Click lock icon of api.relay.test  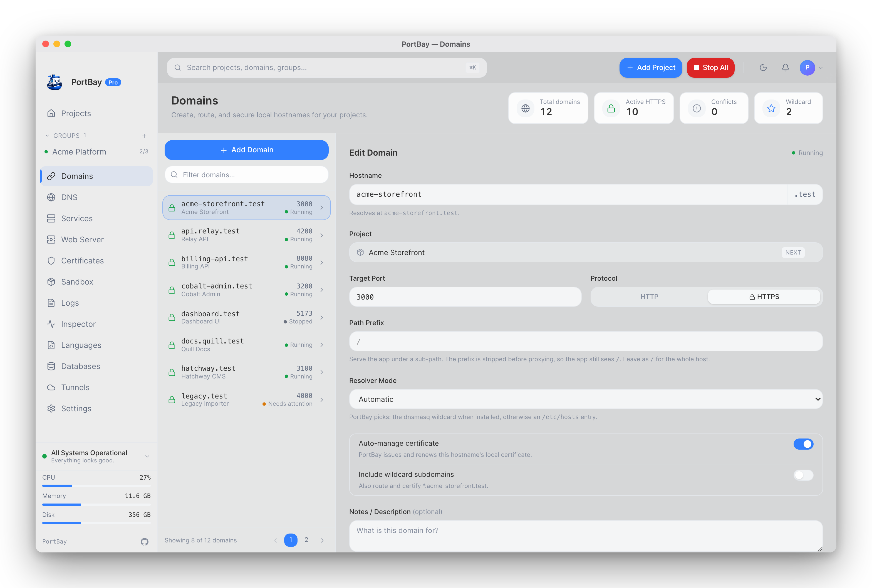point(172,235)
